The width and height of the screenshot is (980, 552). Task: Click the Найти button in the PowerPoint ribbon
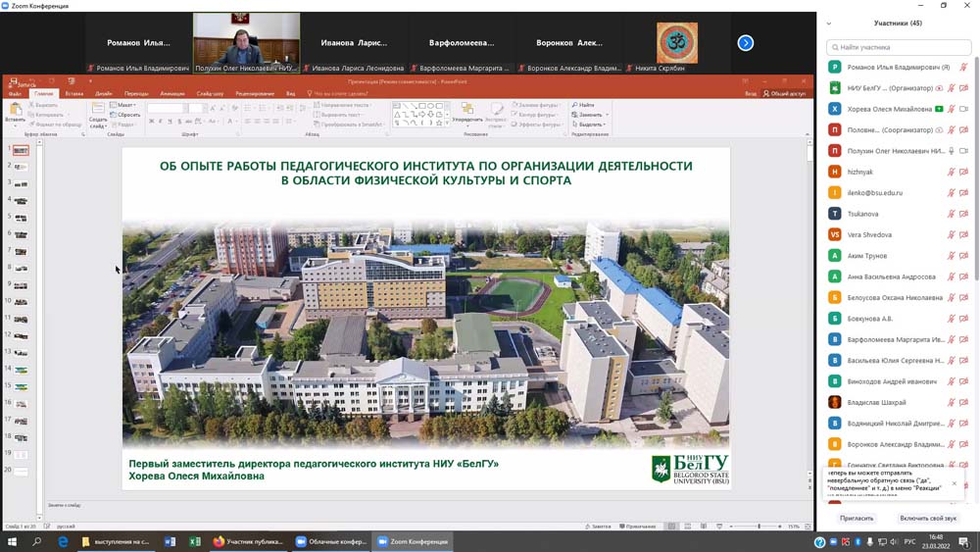pos(584,105)
